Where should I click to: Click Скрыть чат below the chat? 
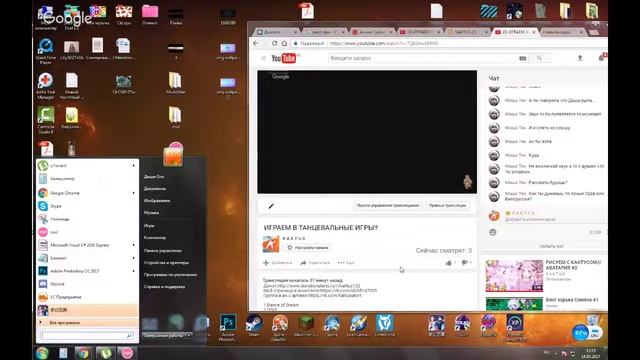point(551,247)
